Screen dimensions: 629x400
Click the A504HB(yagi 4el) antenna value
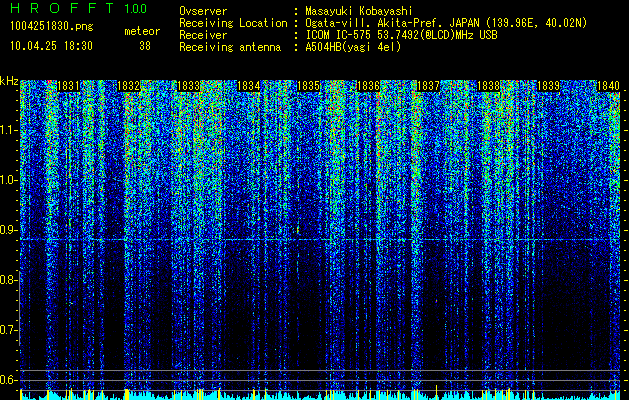tap(353, 47)
